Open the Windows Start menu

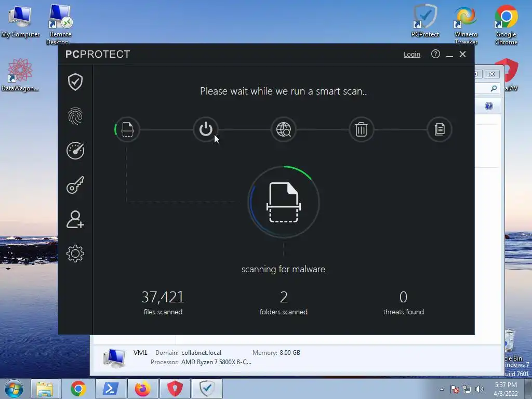[x=14, y=389]
